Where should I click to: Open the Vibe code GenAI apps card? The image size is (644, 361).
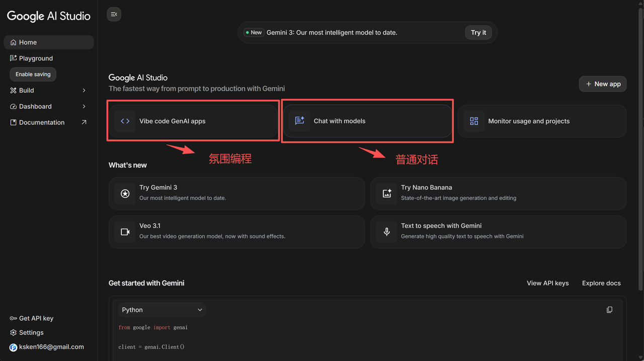(x=193, y=121)
